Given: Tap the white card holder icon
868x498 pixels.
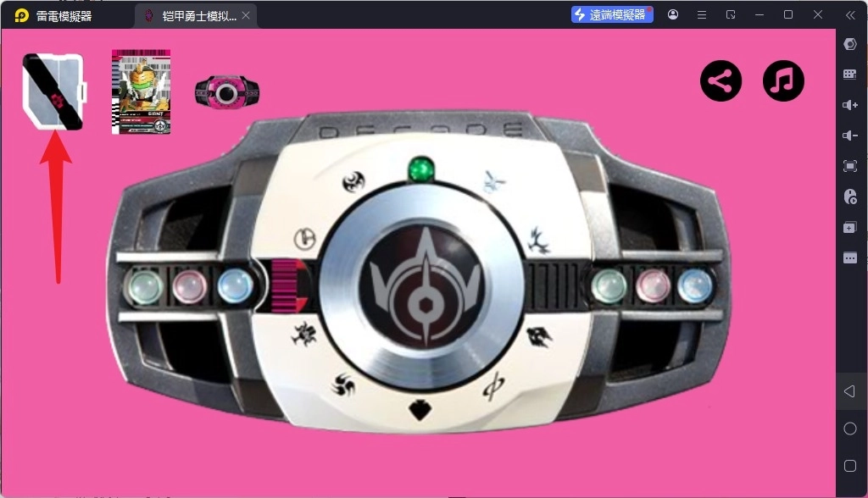Looking at the screenshot, I should [x=54, y=91].
